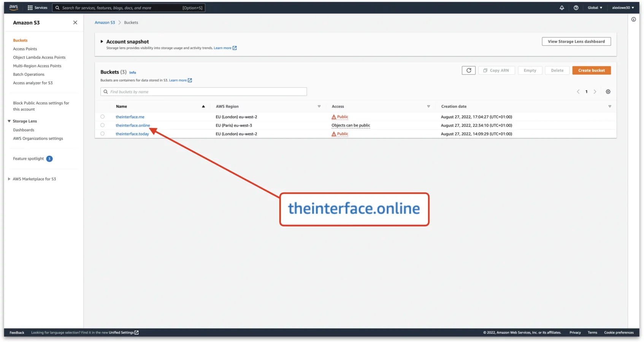Click the search magnifier in top bar
Viewport: 644px width, 342px height.
57,8
